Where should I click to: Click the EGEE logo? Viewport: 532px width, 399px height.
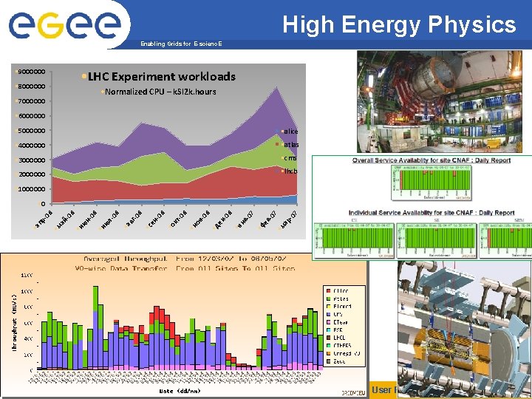click(64, 25)
